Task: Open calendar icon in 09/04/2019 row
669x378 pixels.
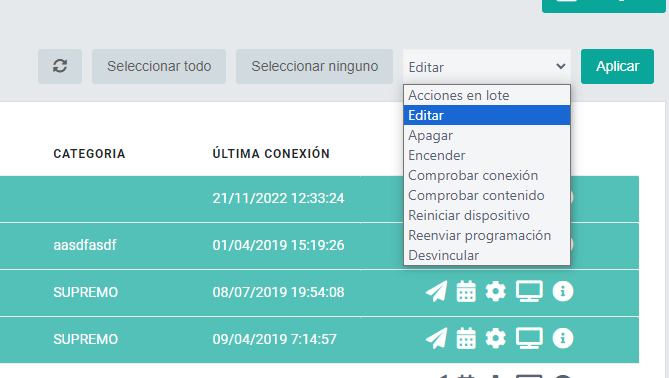Action: 466,339
